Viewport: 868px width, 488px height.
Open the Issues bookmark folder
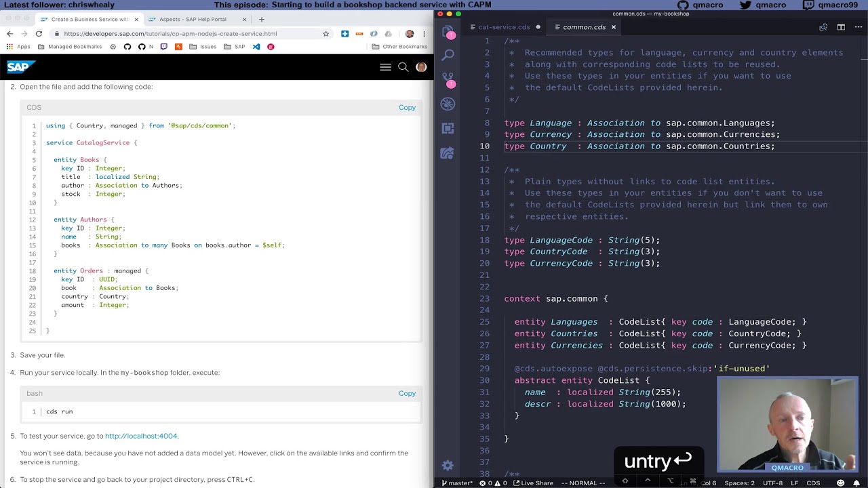point(203,47)
